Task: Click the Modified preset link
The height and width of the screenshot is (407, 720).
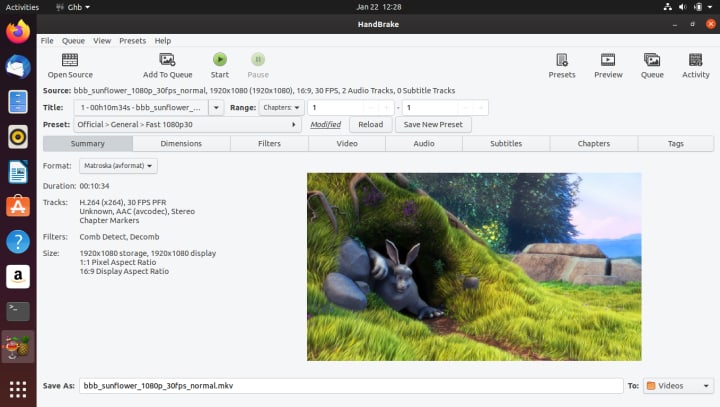Action: (325, 124)
